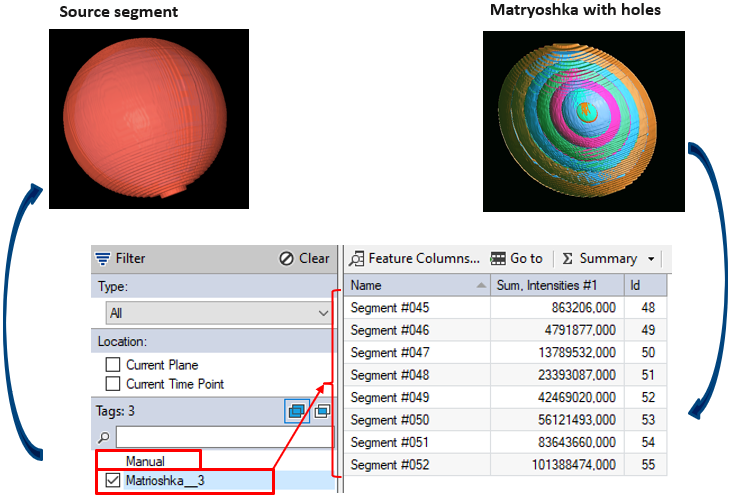The width and height of the screenshot is (732, 498).
Task: Open the Summary menu
Action: (600, 258)
